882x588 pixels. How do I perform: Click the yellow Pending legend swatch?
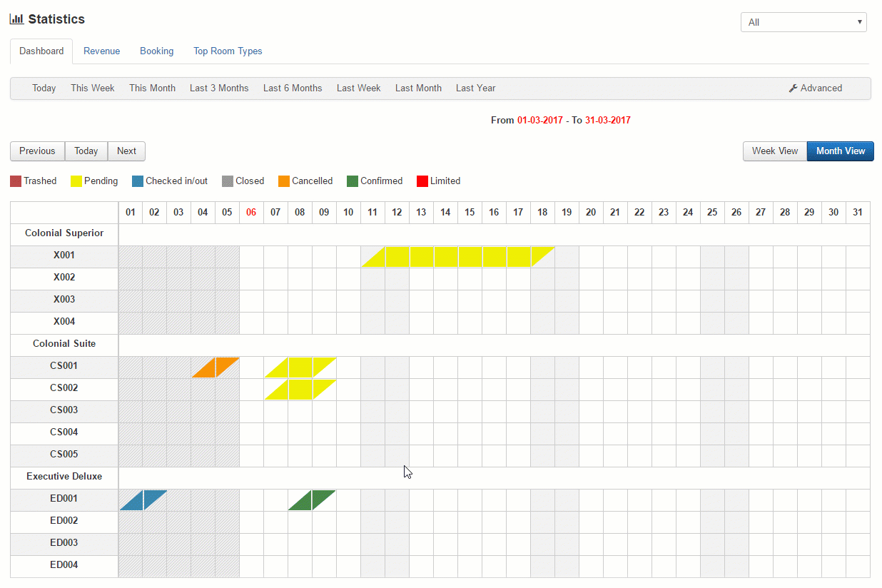coord(76,181)
